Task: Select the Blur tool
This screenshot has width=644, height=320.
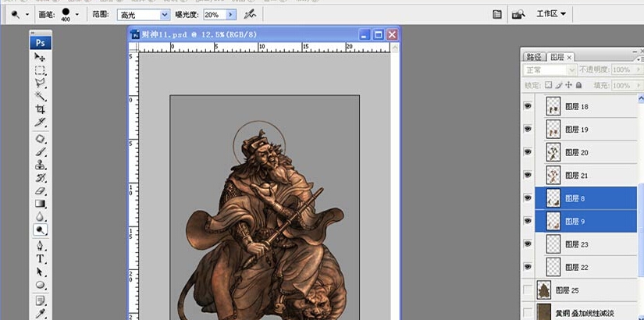Action: click(40, 216)
